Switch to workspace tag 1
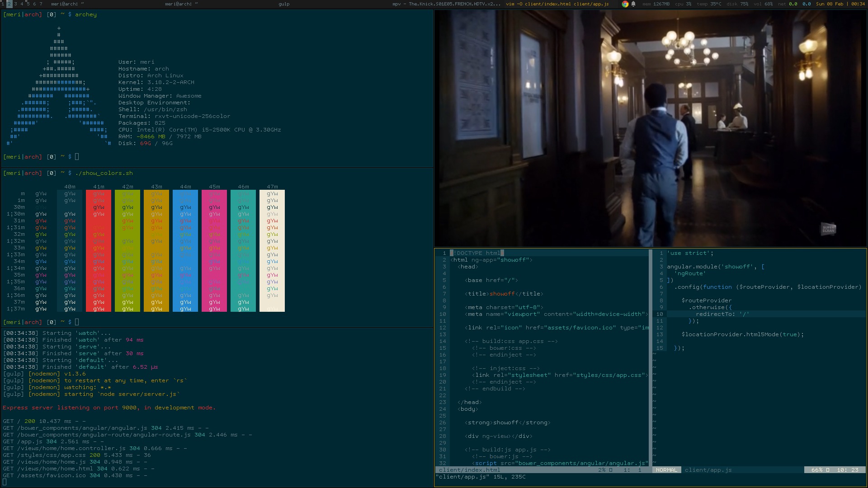 pyautogui.click(x=3, y=4)
